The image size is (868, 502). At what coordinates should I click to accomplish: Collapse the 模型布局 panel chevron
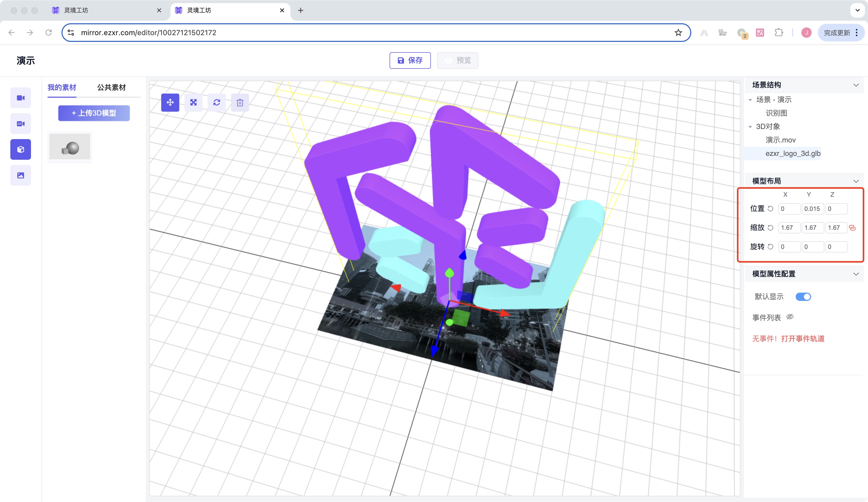click(x=856, y=181)
